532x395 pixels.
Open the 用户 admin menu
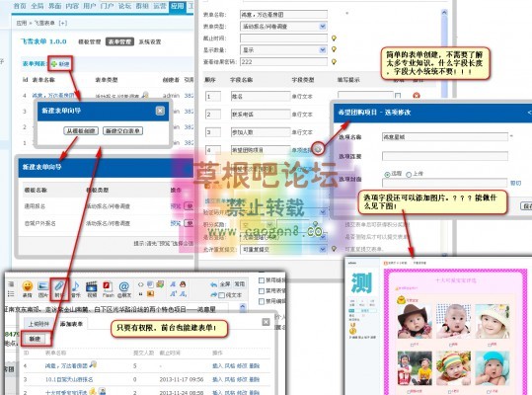(90, 6)
